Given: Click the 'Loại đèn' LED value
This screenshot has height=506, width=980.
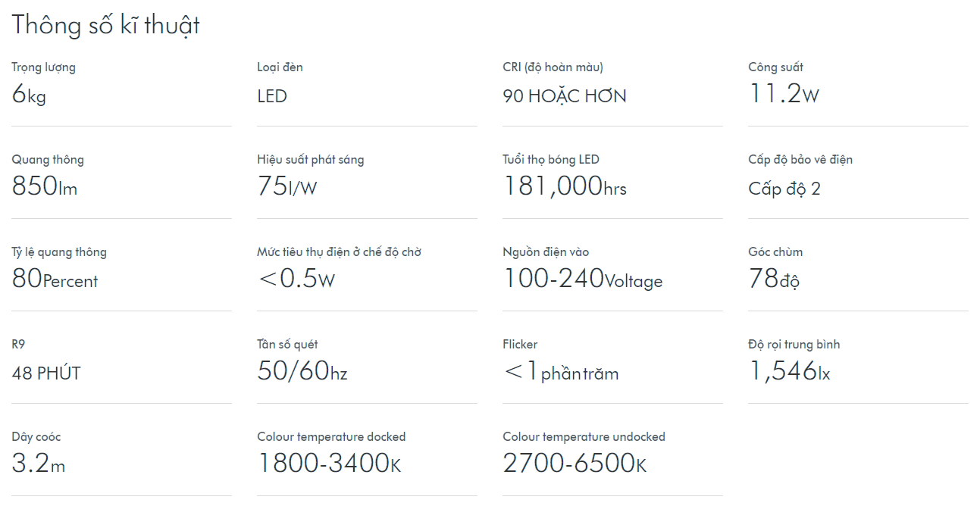Looking at the screenshot, I should pyautogui.click(x=272, y=96).
